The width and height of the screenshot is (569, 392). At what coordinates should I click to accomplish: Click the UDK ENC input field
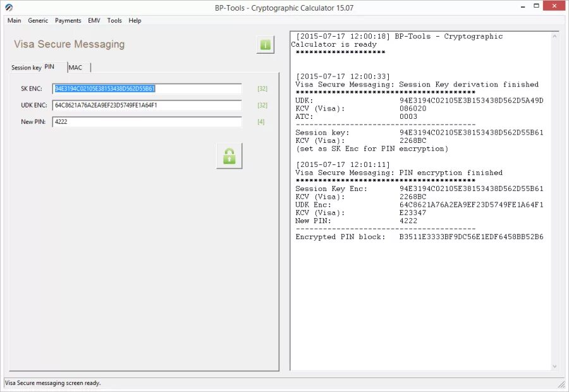147,105
